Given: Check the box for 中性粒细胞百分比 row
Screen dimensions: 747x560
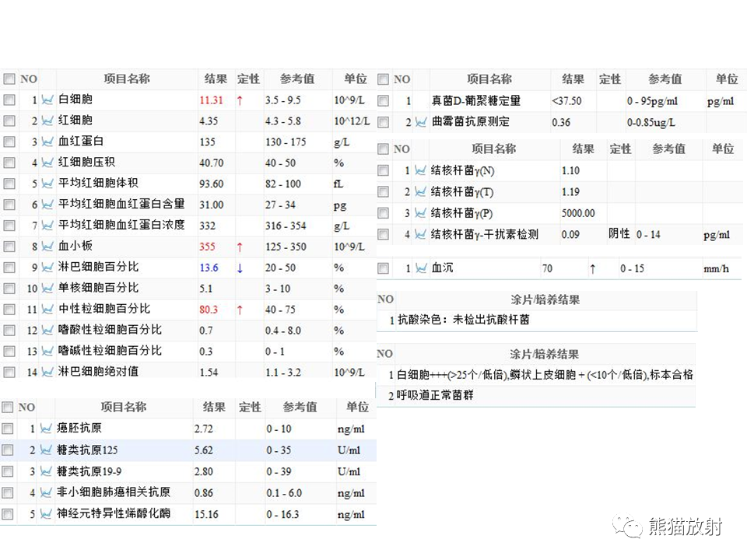Looking at the screenshot, I should (9, 310).
